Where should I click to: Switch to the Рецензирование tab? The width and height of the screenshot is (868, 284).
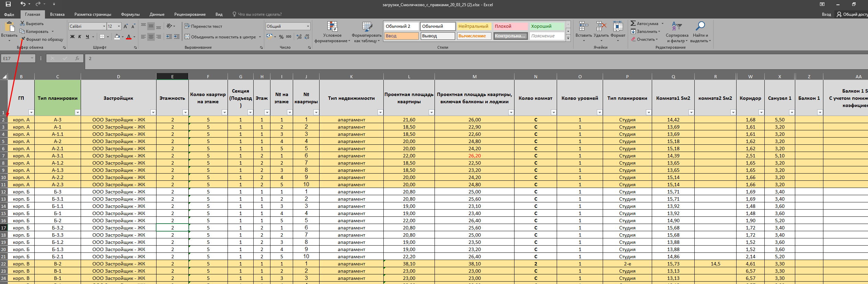click(x=190, y=14)
